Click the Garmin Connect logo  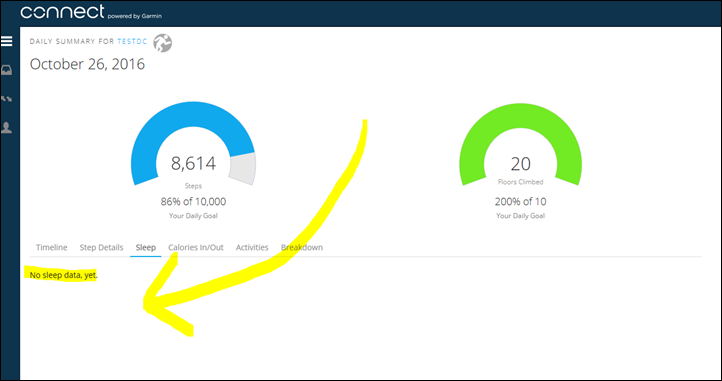tap(91, 12)
